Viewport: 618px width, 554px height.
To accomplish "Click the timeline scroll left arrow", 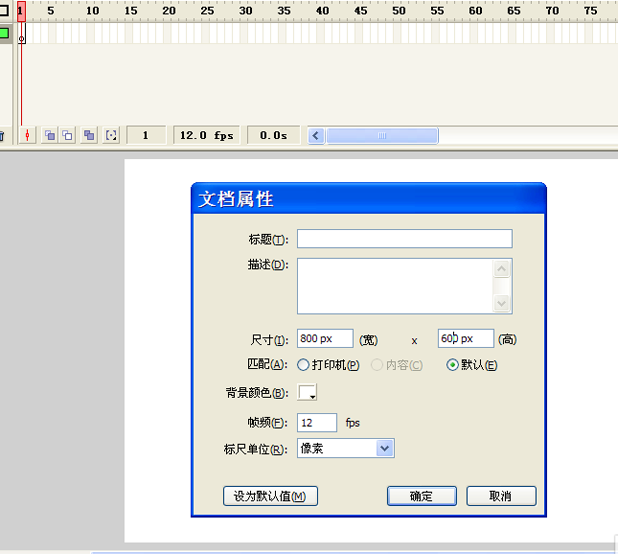I will (x=316, y=136).
